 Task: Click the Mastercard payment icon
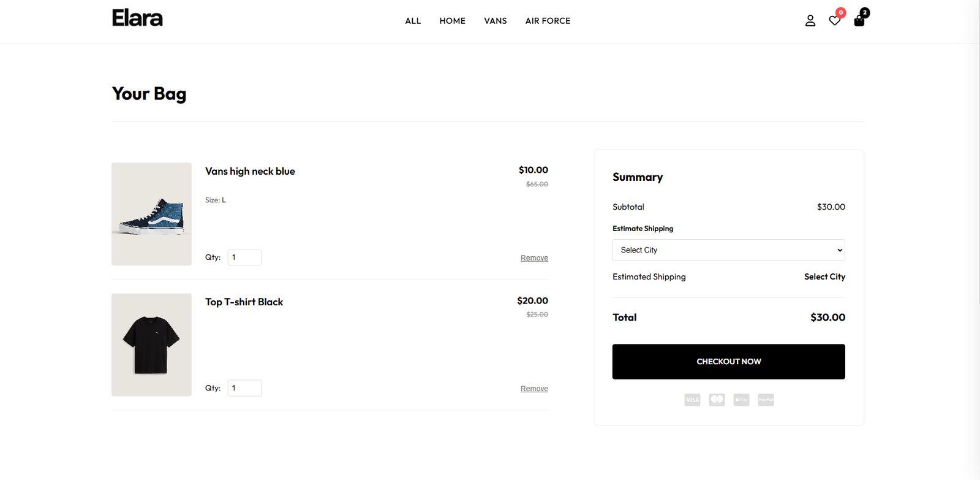[717, 400]
